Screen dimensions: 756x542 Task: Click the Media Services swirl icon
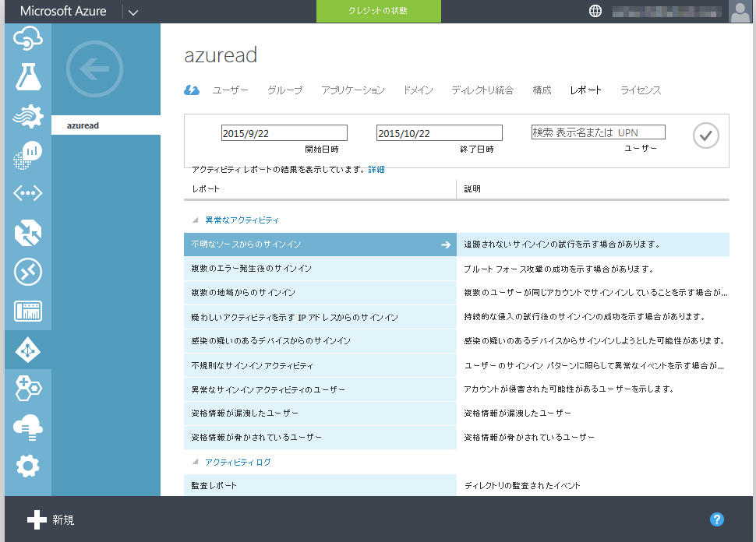[x=27, y=115]
